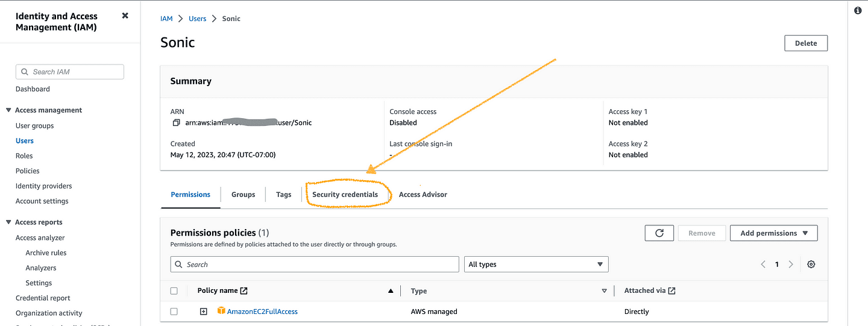Open Users in sidebar

[25, 141]
